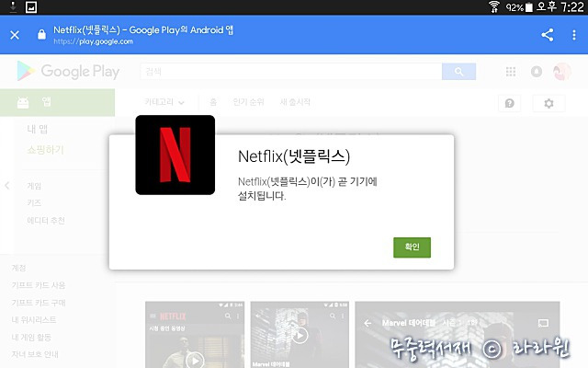The height and width of the screenshot is (368, 588).
Task: Open 키즈 category in sidebar
Action: pyautogui.click(x=34, y=202)
